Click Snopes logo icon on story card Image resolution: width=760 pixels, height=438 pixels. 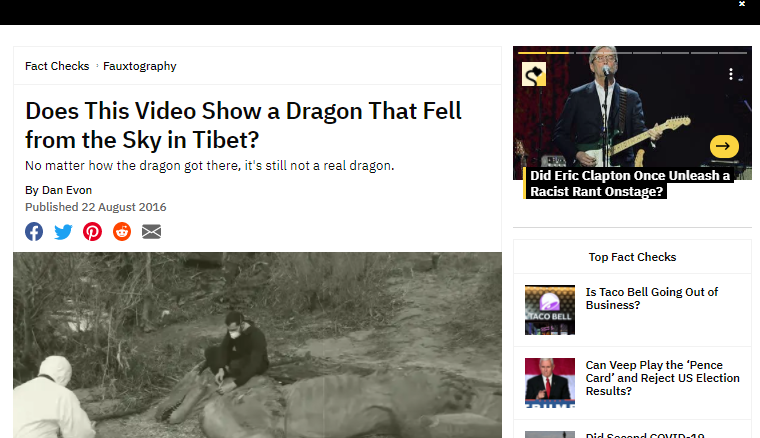pos(534,74)
